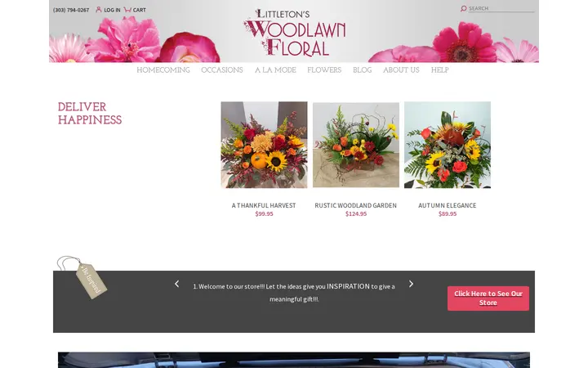This screenshot has width=588, height=368.
Task: Click the Deliver Happiness heading
Action: point(90,114)
